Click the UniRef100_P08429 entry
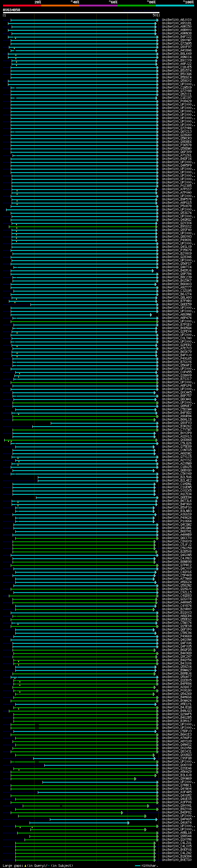 pos(177,101)
